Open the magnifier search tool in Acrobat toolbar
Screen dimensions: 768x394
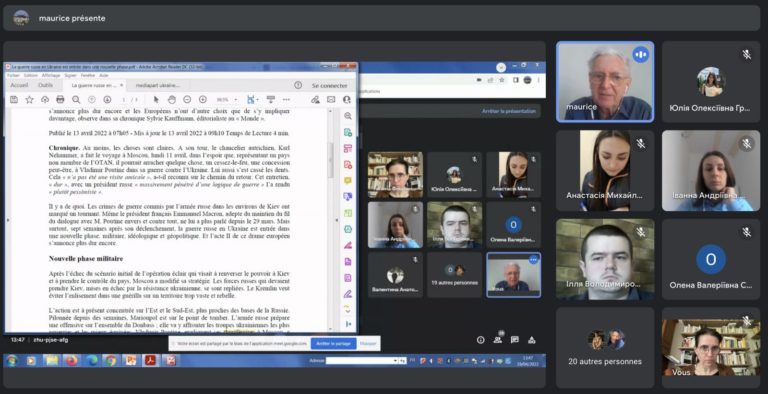[x=76, y=99]
